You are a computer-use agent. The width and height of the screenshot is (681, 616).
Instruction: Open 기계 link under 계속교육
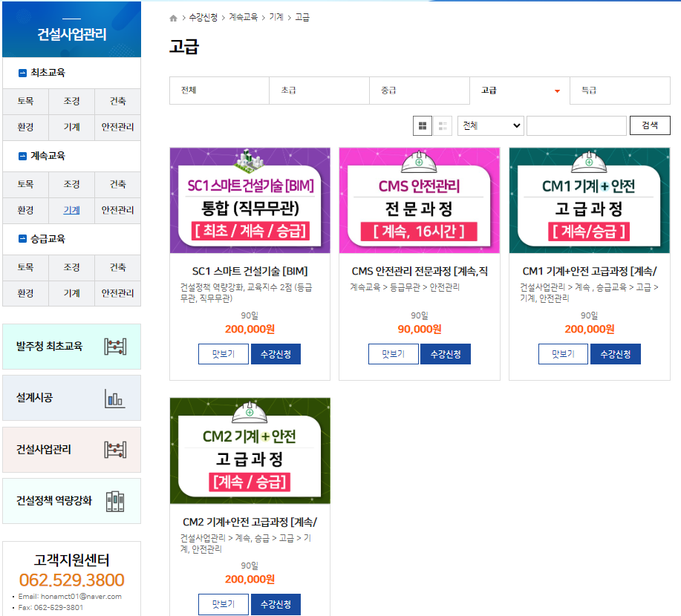71,210
